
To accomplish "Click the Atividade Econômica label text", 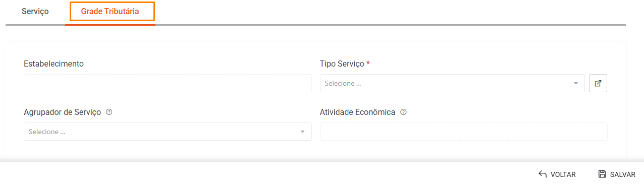I will (x=357, y=112).
